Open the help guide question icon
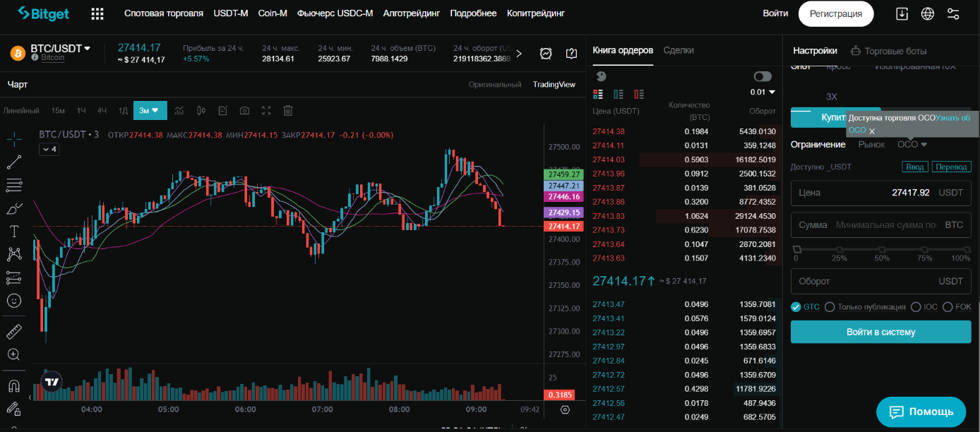This screenshot has height=432, width=980. click(572, 53)
